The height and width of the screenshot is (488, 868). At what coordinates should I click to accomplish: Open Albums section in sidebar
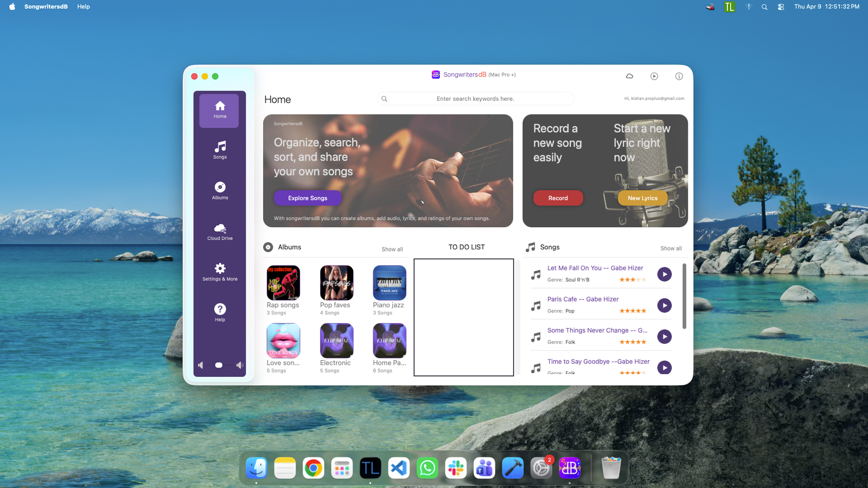pos(220,191)
